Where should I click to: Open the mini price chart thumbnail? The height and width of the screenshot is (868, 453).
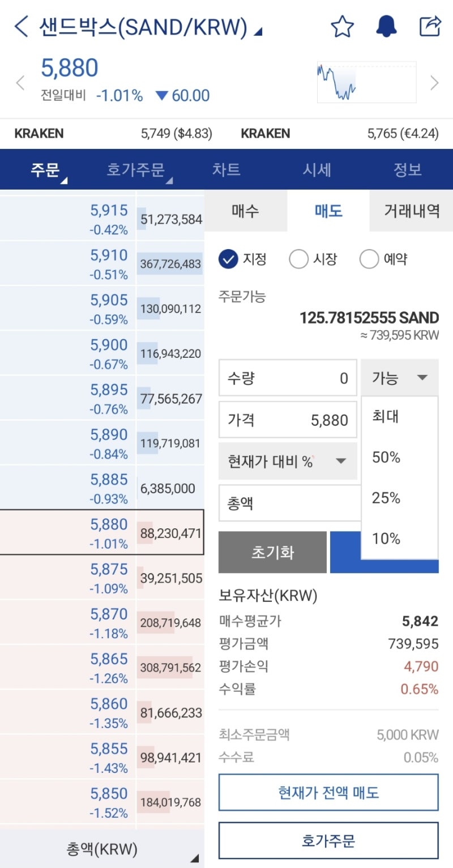(x=366, y=82)
